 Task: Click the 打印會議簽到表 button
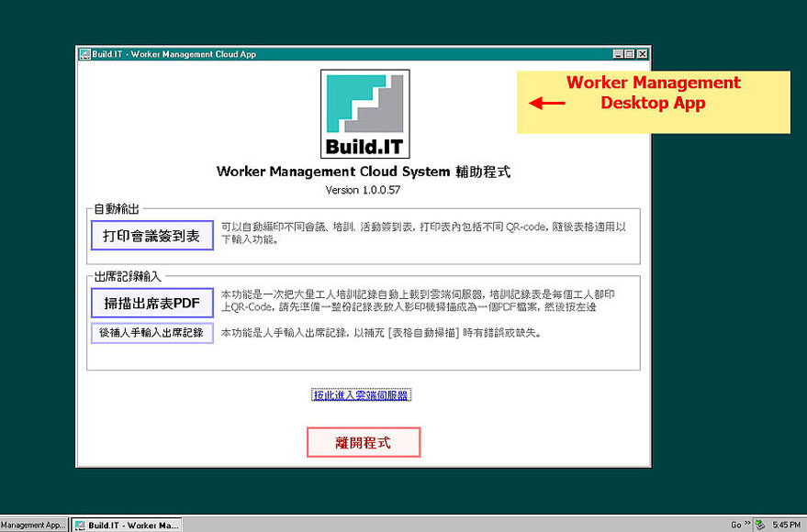151,236
